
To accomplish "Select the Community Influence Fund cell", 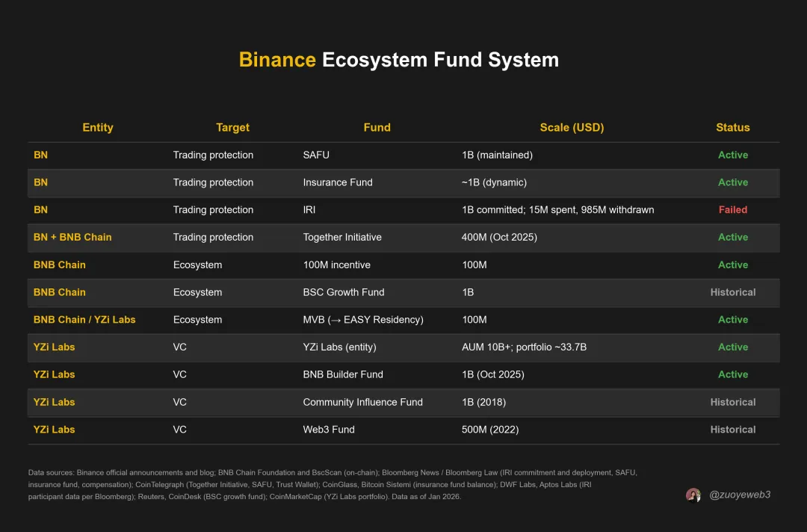I will [362, 402].
